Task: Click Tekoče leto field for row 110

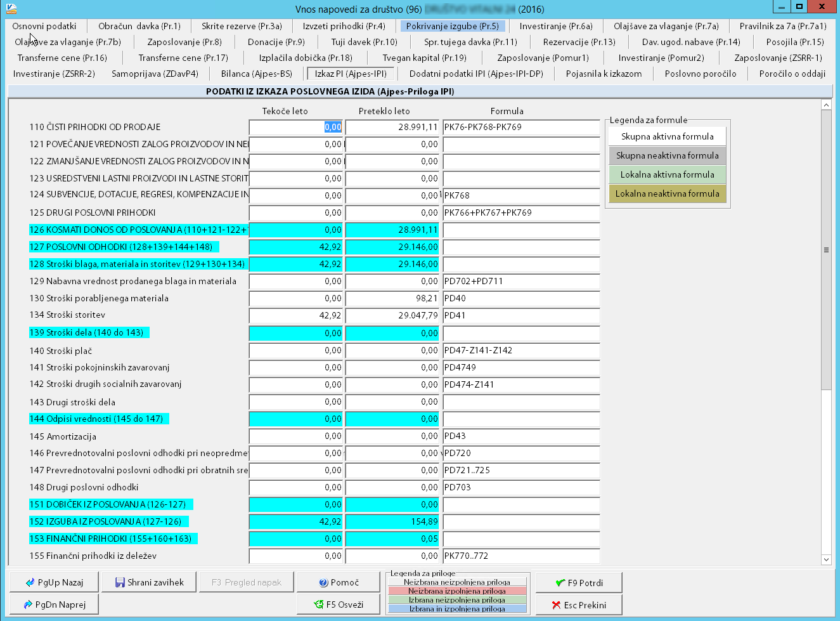Action: click(x=296, y=127)
